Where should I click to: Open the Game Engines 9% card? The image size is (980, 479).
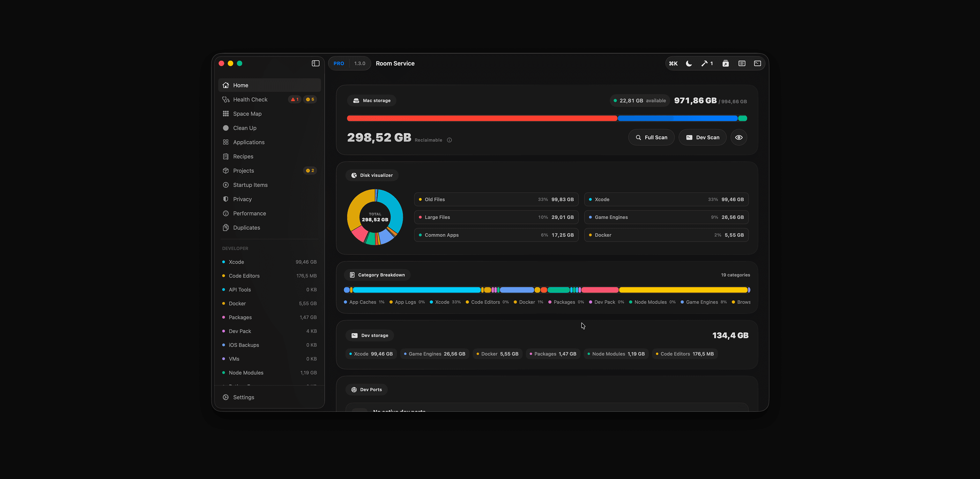tap(666, 217)
